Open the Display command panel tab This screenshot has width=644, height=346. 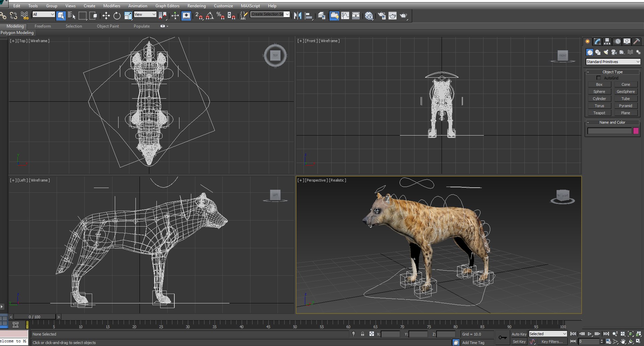[x=627, y=41]
